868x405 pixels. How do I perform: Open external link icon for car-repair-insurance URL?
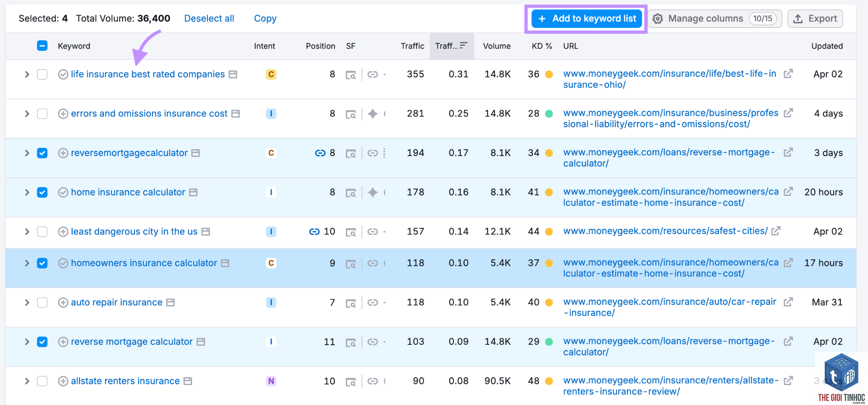click(x=788, y=302)
